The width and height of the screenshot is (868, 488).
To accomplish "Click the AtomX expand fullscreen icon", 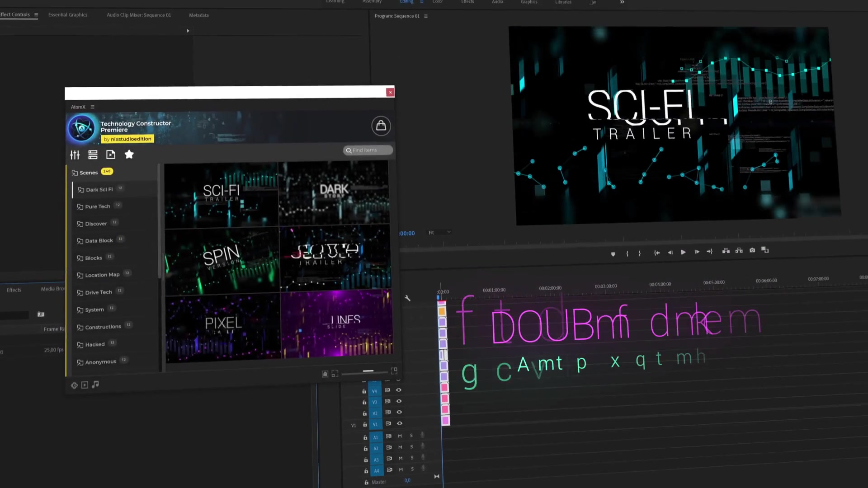I will (x=394, y=371).
